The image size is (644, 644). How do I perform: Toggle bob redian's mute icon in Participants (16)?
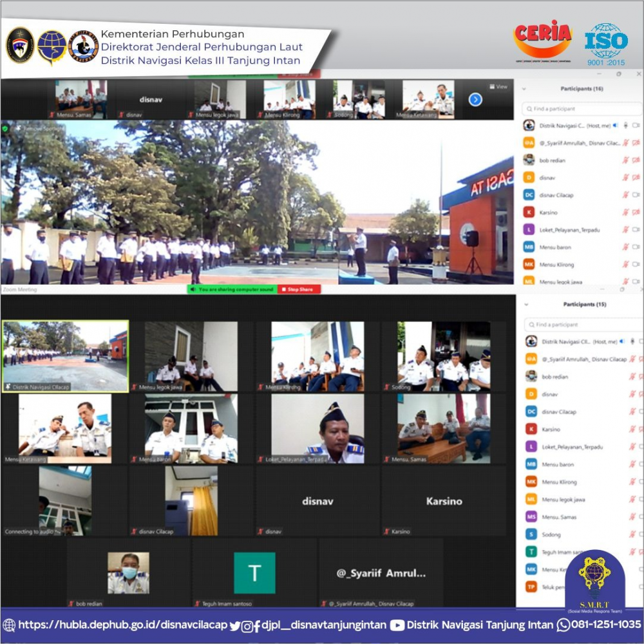pyautogui.click(x=625, y=160)
